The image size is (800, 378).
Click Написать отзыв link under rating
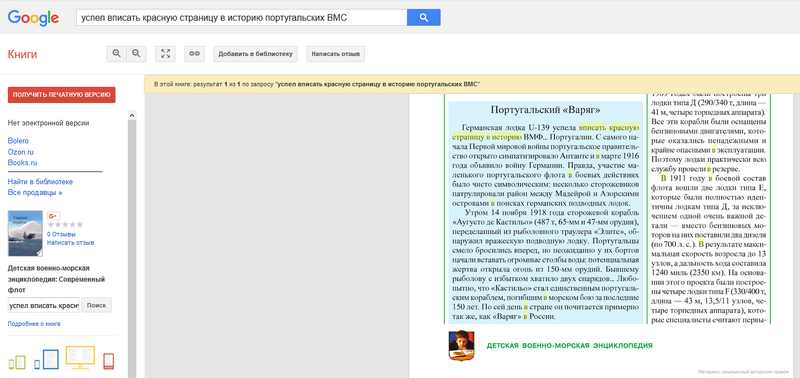coord(70,243)
